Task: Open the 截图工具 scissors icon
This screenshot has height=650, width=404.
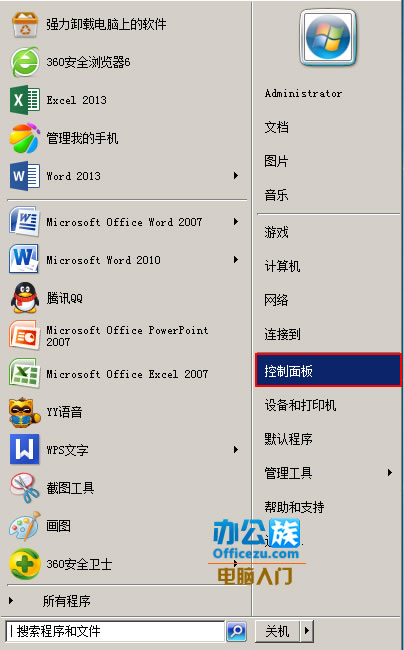Action: click(x=25, y=488)
